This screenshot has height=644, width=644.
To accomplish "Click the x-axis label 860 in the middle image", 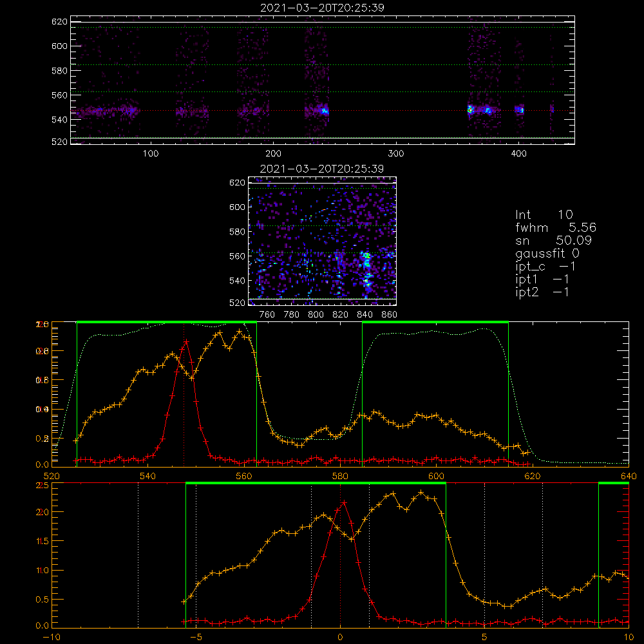I will [x=390, y=315].
